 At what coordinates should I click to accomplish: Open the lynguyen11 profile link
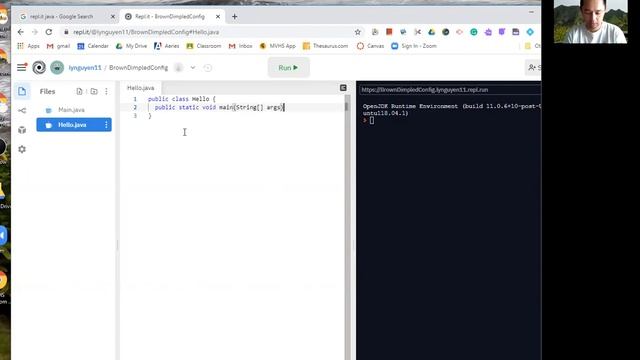pos(85,68)
